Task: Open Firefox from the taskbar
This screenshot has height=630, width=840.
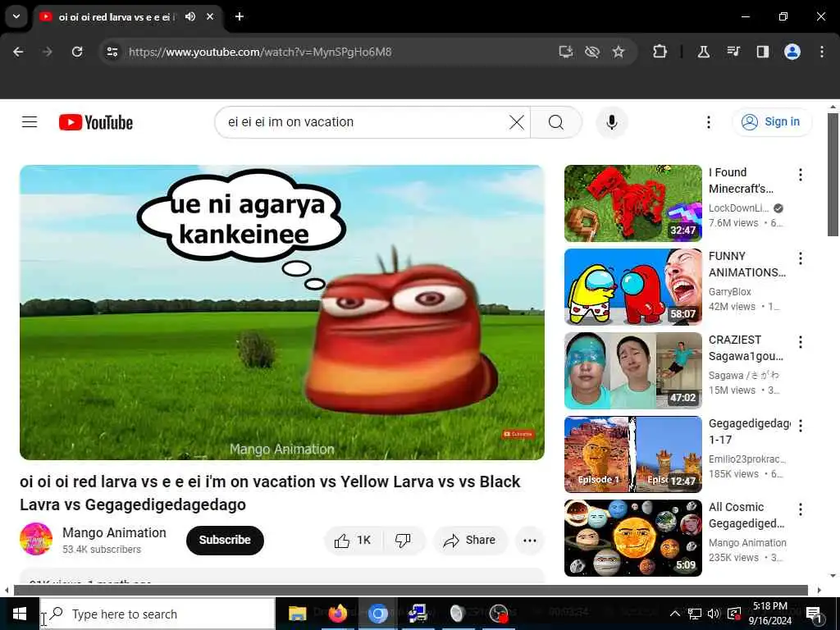Action: 337,614
